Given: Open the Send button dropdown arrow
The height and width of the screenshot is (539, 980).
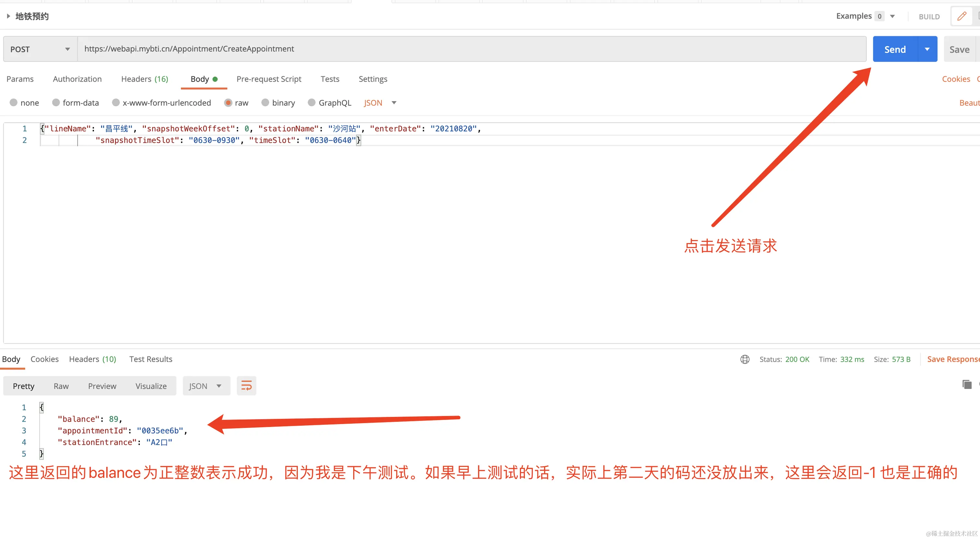Looking at the screenshot, I should coord(927,49).
